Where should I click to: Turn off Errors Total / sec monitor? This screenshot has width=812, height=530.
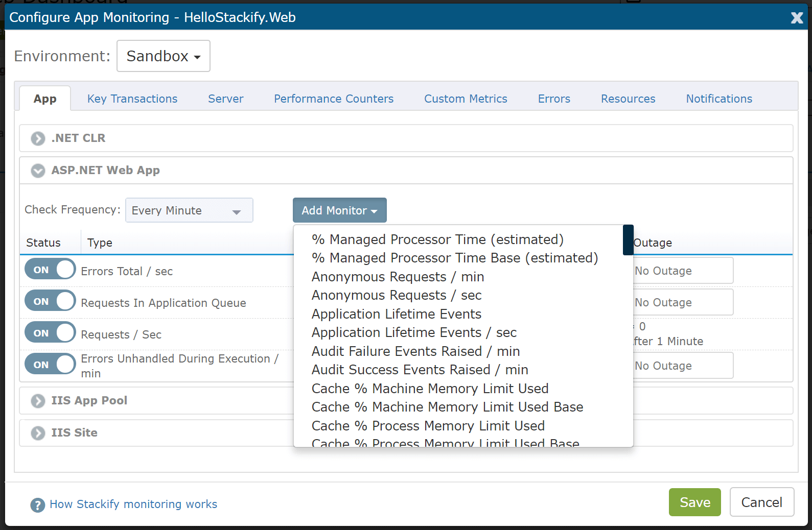(x=50, y=269)
